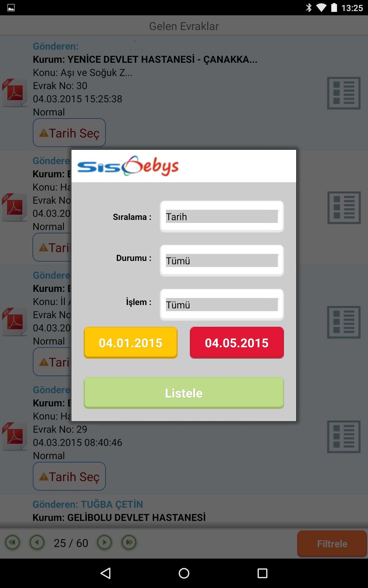Select start date 04.01.2015 yellow button

[x=131, y=343]
